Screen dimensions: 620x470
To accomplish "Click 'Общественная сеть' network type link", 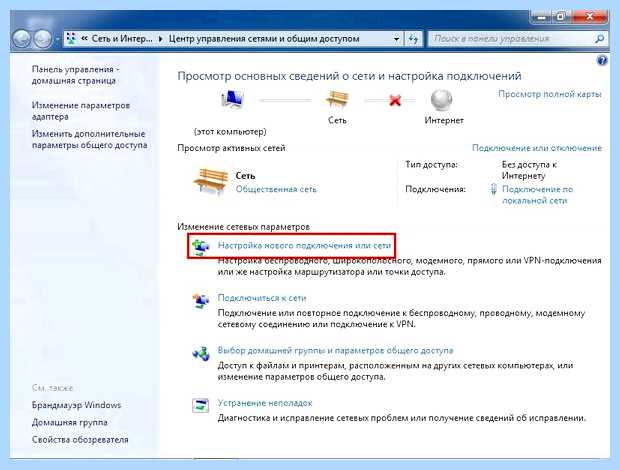I will click(276, 189).
